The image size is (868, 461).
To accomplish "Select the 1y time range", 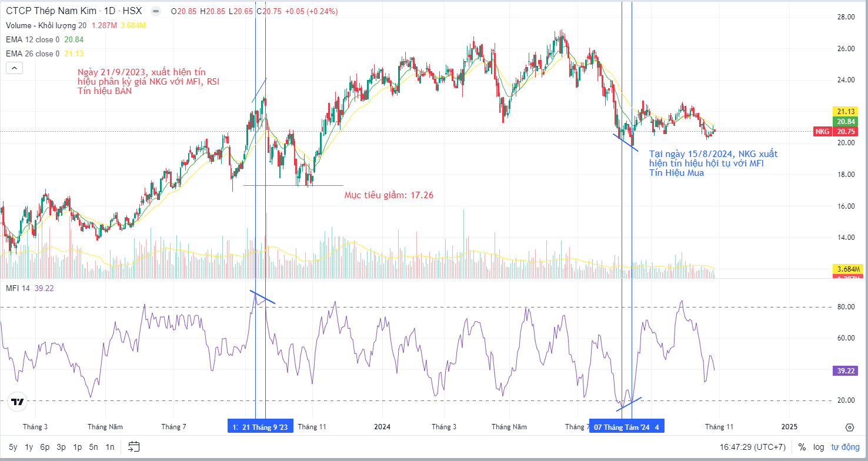I will click(29, 447).
